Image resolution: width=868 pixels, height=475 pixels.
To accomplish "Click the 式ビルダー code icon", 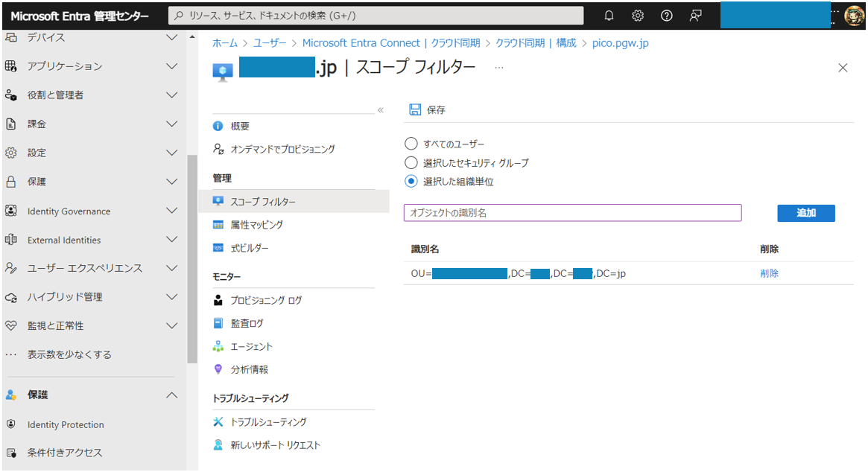I will tap(218, 248).
